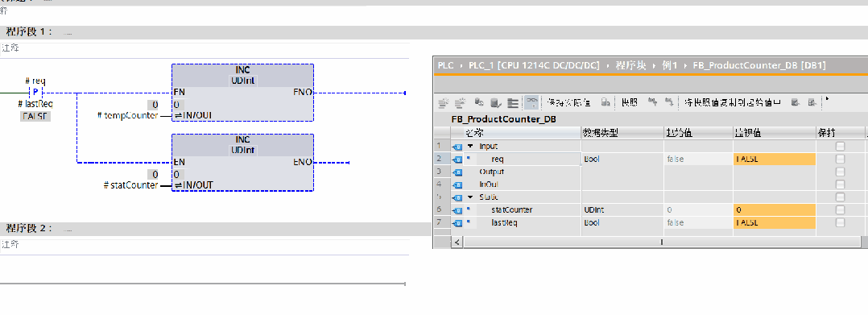Click the tag icon on the lastReq row
868x315 pixels.
tap(457, 222)
